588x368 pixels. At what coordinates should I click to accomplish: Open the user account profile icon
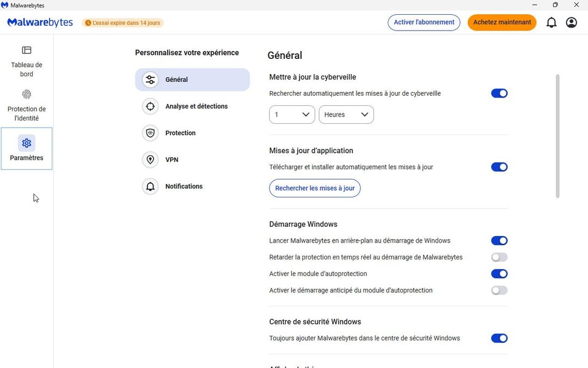[571, 22]
